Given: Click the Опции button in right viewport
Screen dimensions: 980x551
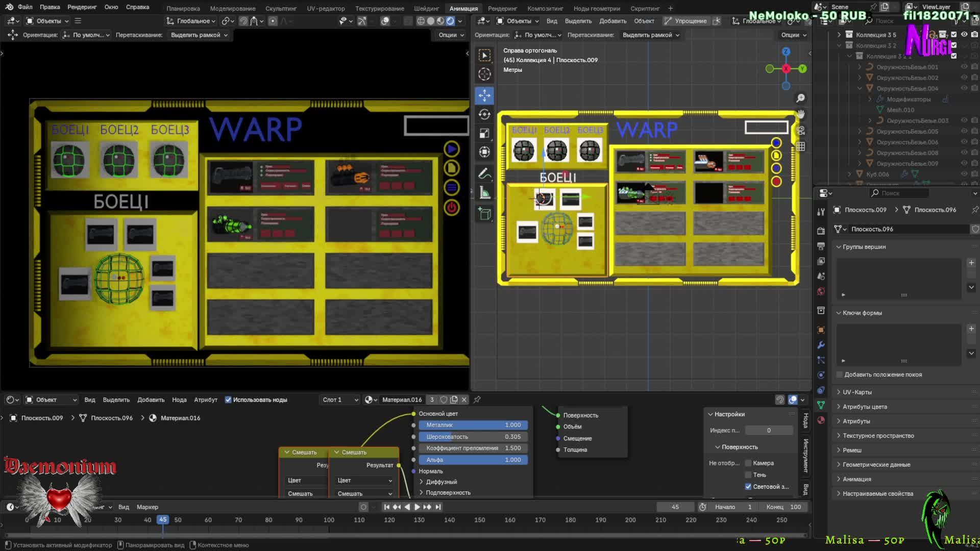Looking at the screenshot, I should [x=794, y=35].
